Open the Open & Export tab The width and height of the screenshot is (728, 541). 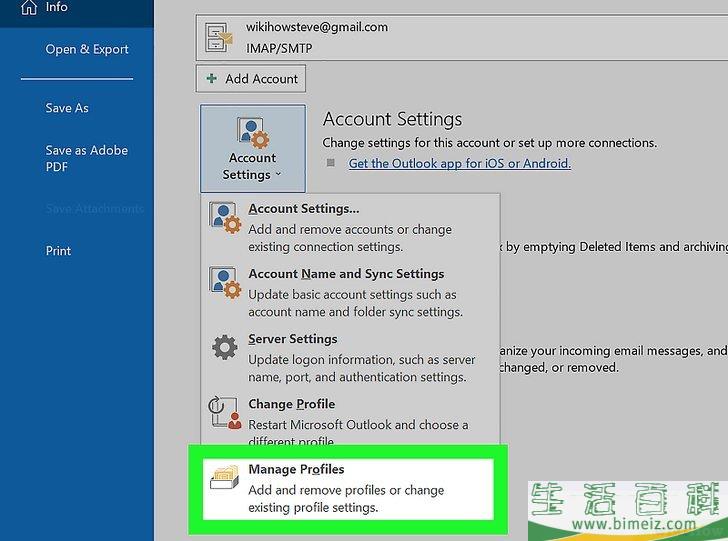[x=87, y=49]
